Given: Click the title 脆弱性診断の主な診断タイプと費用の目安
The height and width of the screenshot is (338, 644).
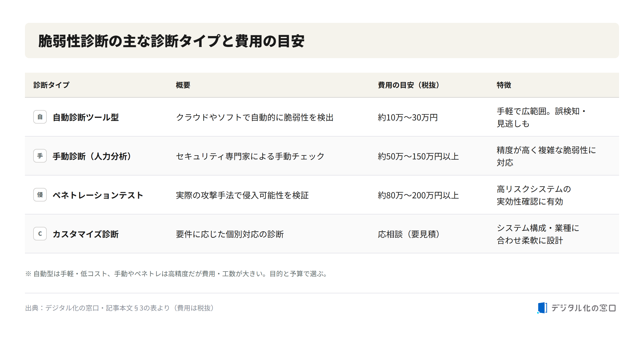Looking at the screenshot, I should pos(171,41).
